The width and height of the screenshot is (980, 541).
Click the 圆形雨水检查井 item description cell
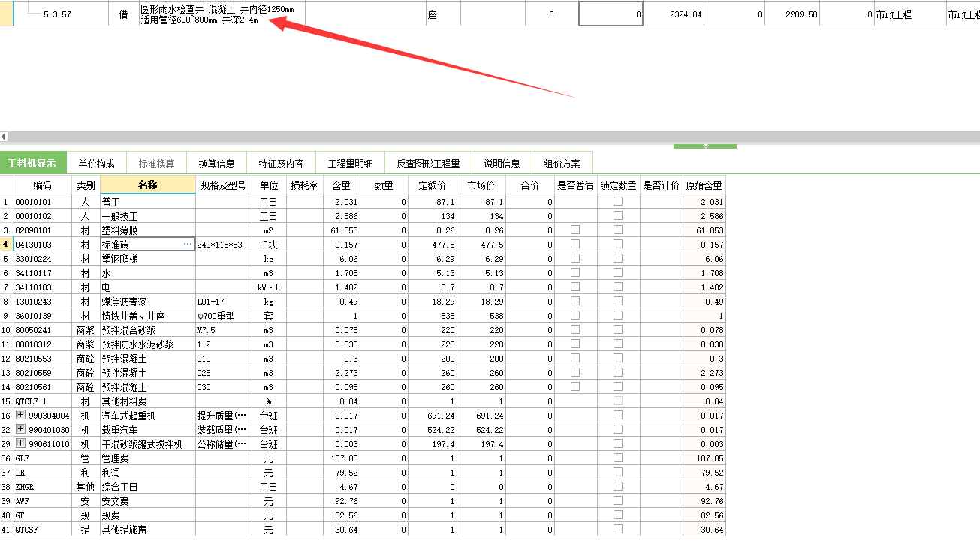click(221, 14)
